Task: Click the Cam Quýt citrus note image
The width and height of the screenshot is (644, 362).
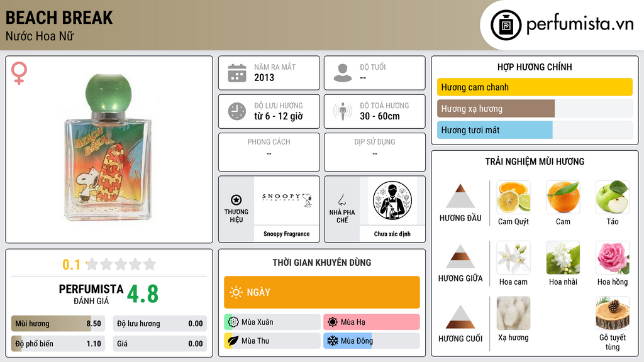Action: [x=513, y=197]
